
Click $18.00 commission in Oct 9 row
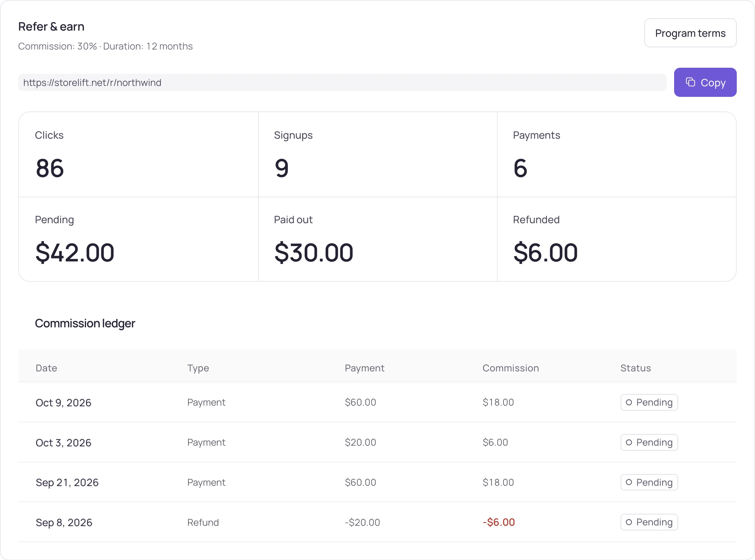[498, 402]
